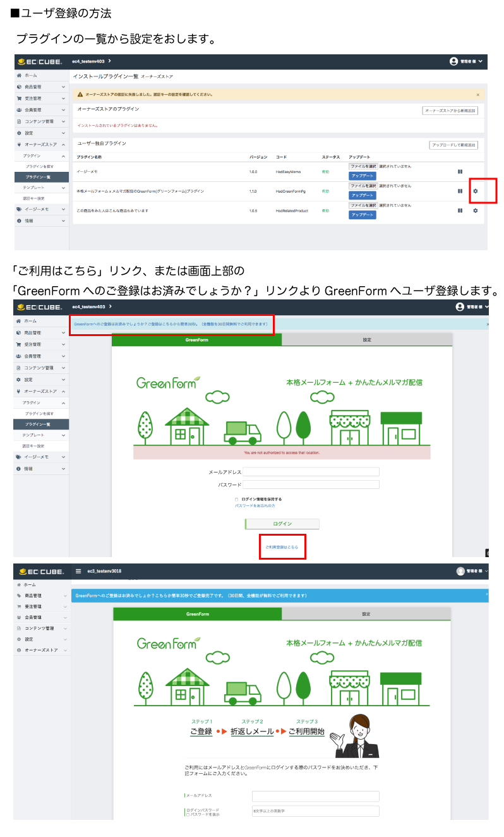Image resolution: width=504 pixels, height=837 pixels.
Task: Select プラグイン一覧 in the login screenshot sidebar
Action: 41,424
